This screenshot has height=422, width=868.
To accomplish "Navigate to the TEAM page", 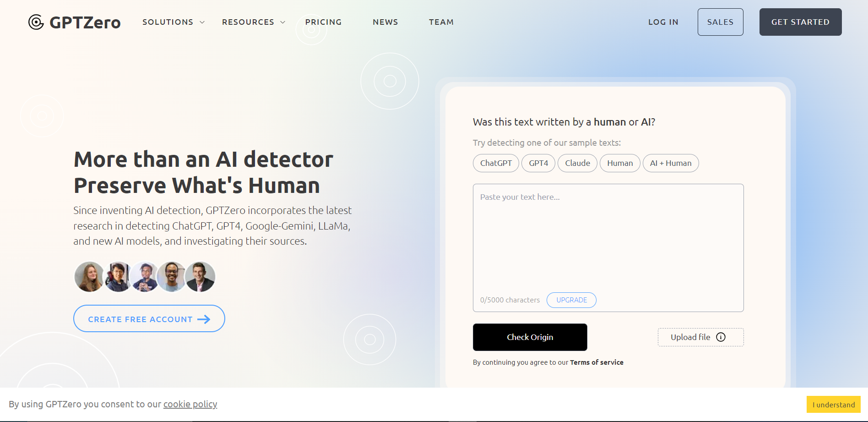I will (441, 22).
